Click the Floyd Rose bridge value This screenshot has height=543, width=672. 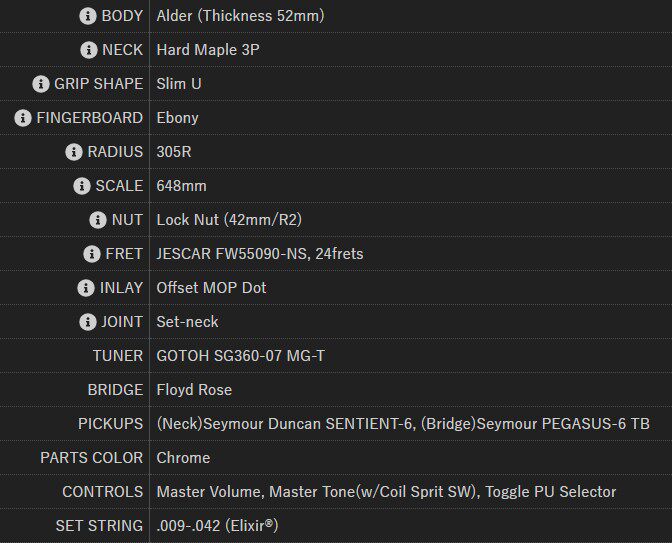[x=194, y=390]
